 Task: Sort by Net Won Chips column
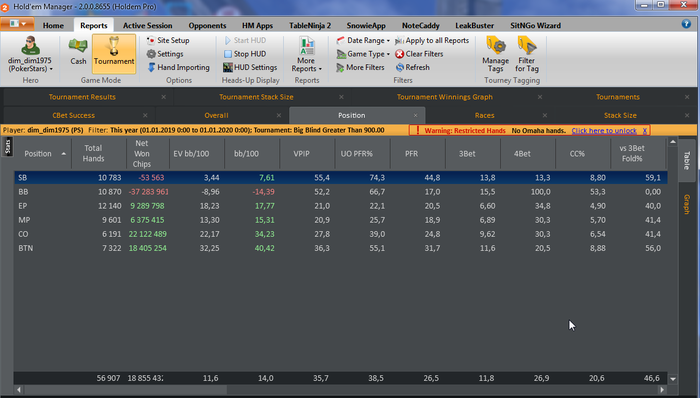[x=147, y=153]
